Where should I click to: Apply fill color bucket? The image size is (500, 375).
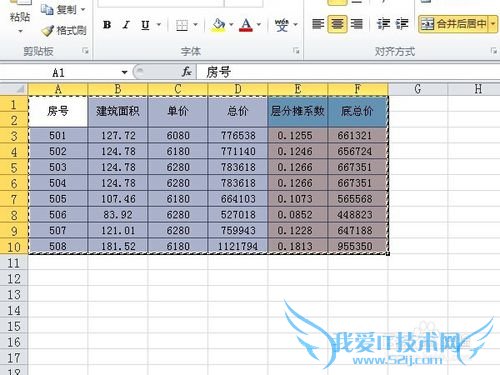coord(219,25)
